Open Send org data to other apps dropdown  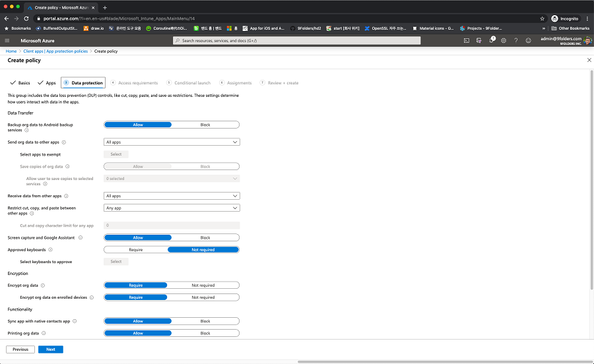coord(172,142)
